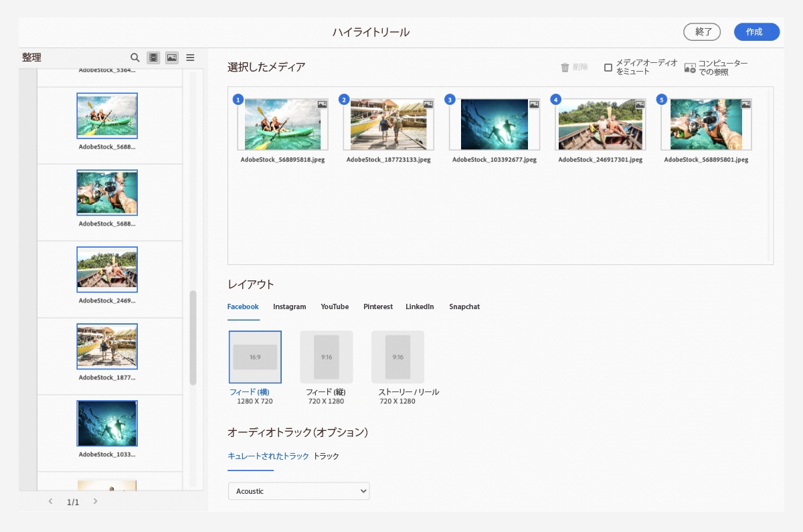Select the トラック tab
The width and height of the screenshot is (803, 532).
(x=327, y=456)
